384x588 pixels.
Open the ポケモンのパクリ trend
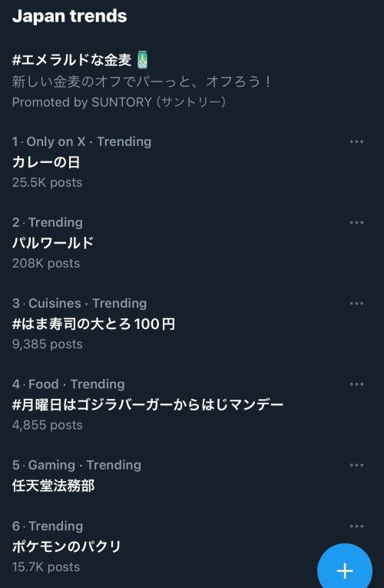click(x=66, y=546)
